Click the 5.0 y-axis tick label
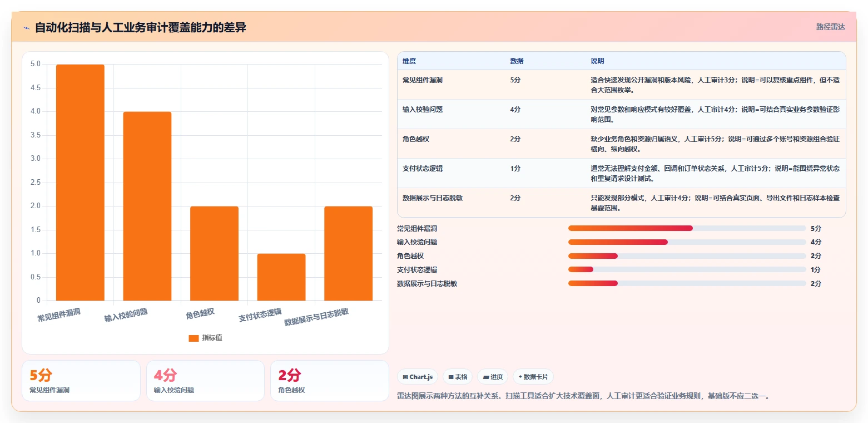This screenshot has height=423, width=868. coord(35,64)
